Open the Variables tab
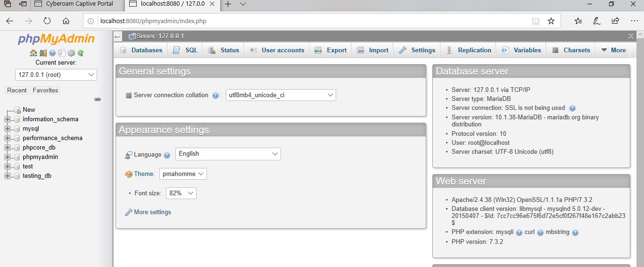The image size is (644, 267). (x=521, y=50)
